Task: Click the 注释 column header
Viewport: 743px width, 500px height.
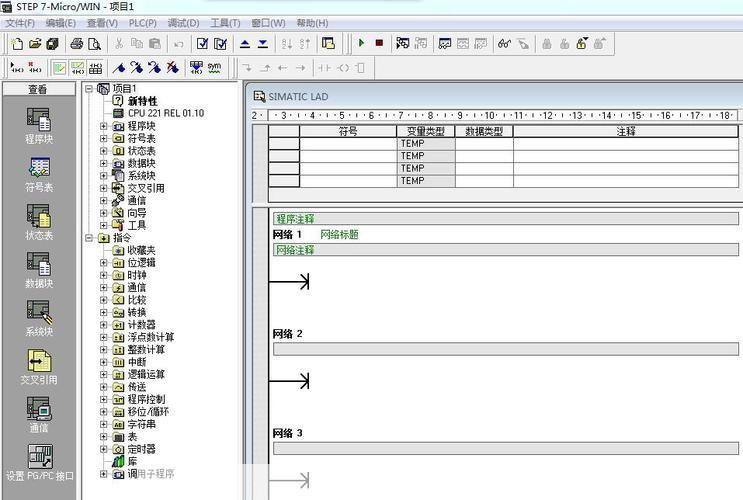Action: click(x=625, y=131)
